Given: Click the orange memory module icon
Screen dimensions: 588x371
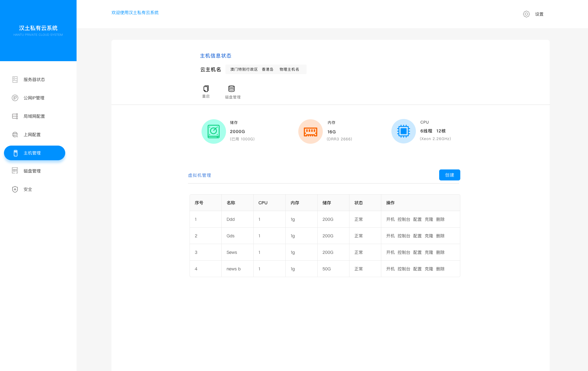Looking at the screenshot, I should tap(311, 132).
